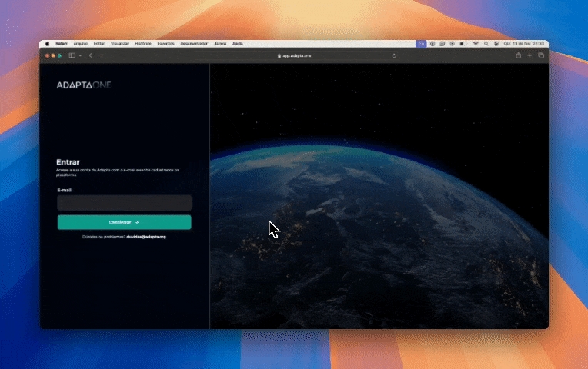Screen dimensions: 588x369
Task: Click the back navigation arrow
Action: (91, 55)
